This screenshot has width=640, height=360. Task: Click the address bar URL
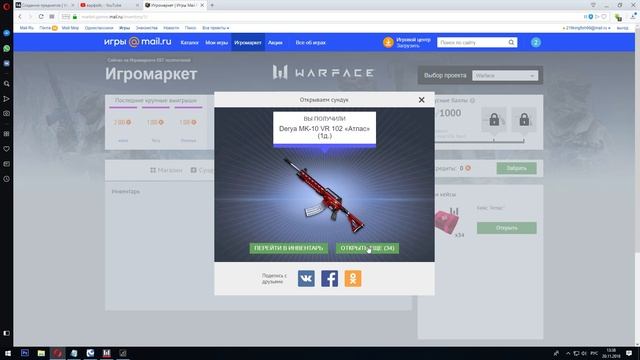click(114, 17)
